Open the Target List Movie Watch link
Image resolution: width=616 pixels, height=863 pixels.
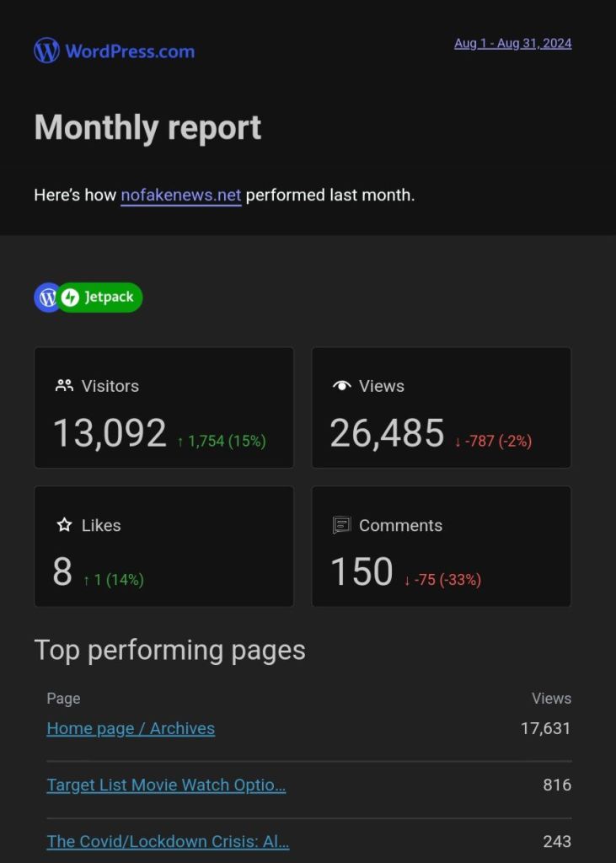point(166,785)
